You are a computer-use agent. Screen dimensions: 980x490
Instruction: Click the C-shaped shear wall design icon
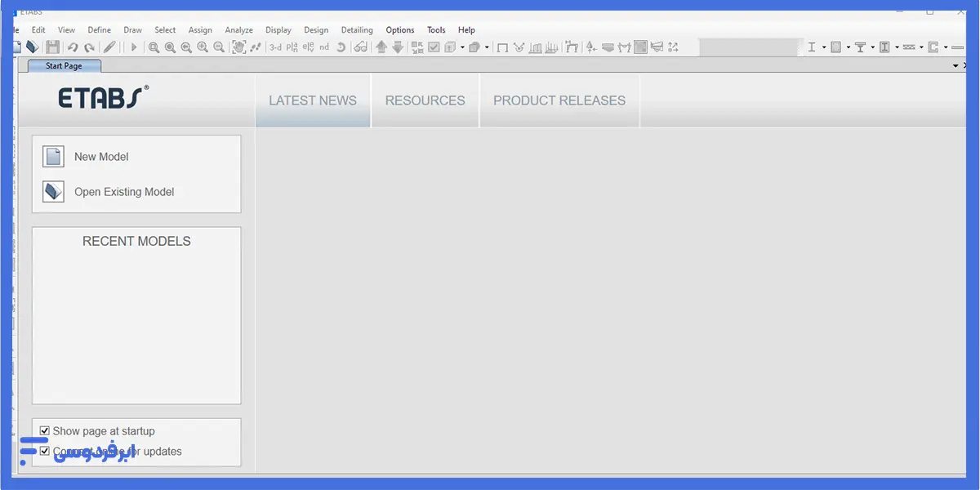[933, 47]
